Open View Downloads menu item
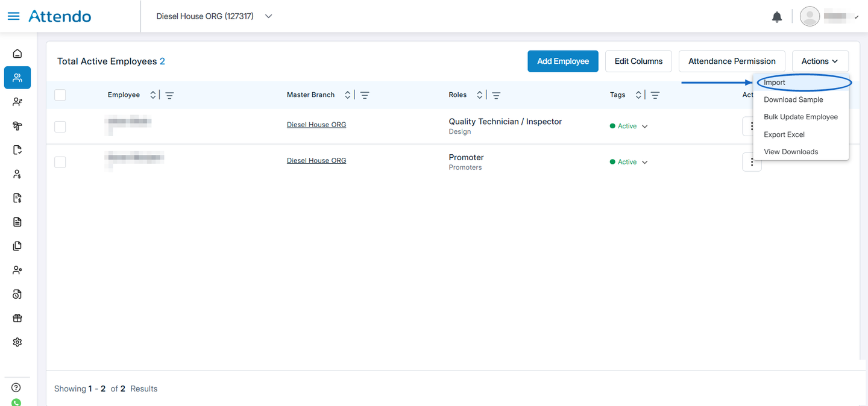Viewport: 868px width, 406px height. [801, 152]
